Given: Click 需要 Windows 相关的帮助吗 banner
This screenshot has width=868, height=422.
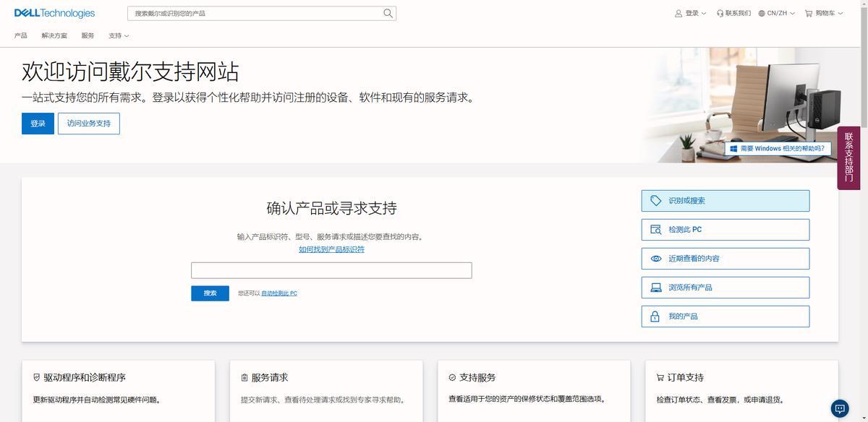Looking at the screenshot, I should coord(777,148).
